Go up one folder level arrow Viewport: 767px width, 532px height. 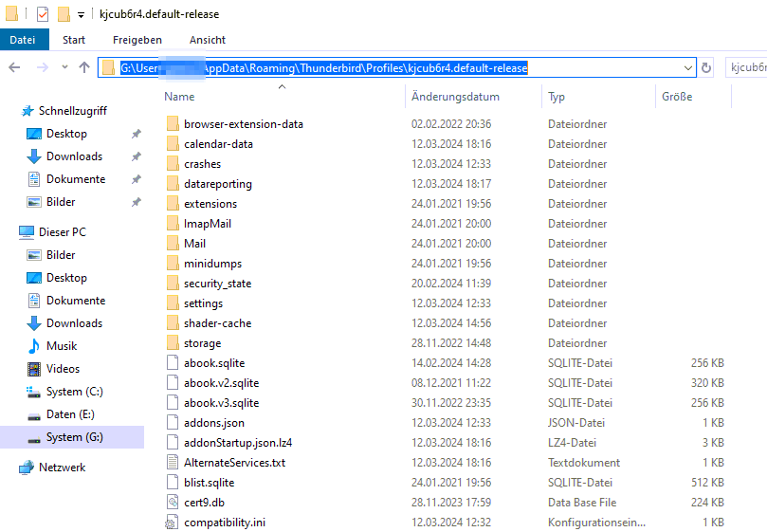point(84,67)
